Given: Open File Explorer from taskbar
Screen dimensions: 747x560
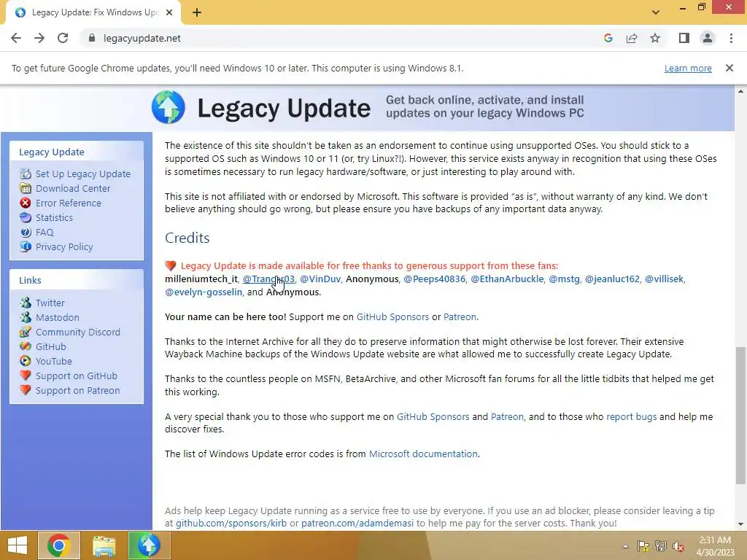Looking at the screenshot, I should [104, 545].
